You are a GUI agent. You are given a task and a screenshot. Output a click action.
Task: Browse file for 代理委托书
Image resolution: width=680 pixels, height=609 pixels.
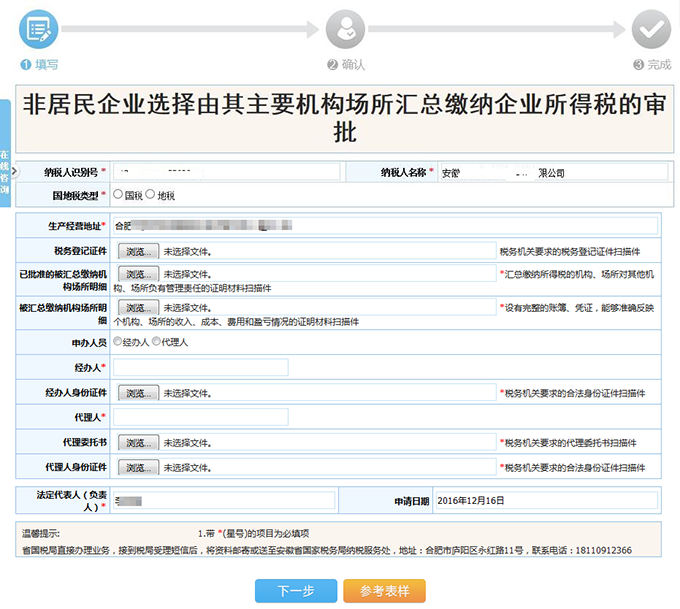pyautogui.click(x=138, y=442)
